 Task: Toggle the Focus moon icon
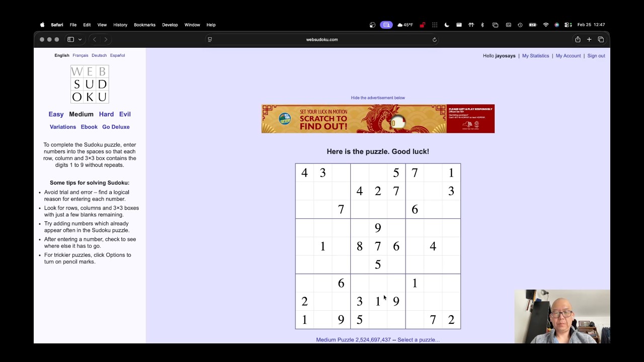coord(447,25)
